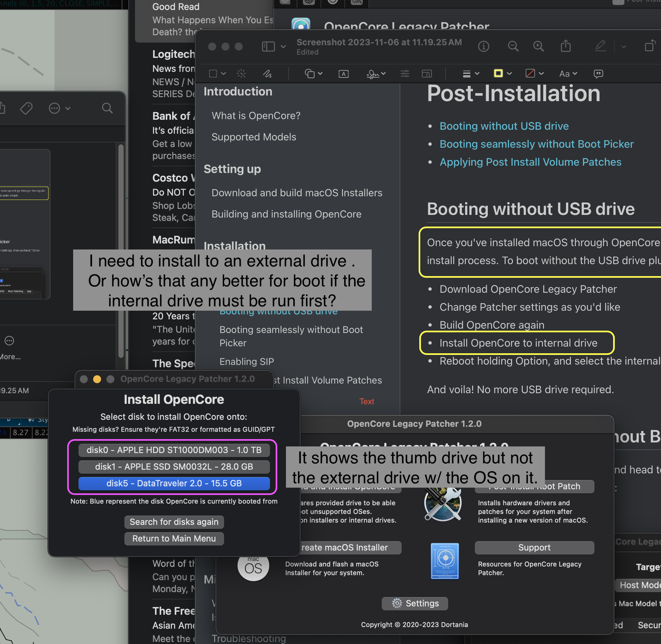Image resolution: width=661 pixels, height=644 pixels.
Task: Add a speech bubble annotation
Action: click(x=598, y=74)
